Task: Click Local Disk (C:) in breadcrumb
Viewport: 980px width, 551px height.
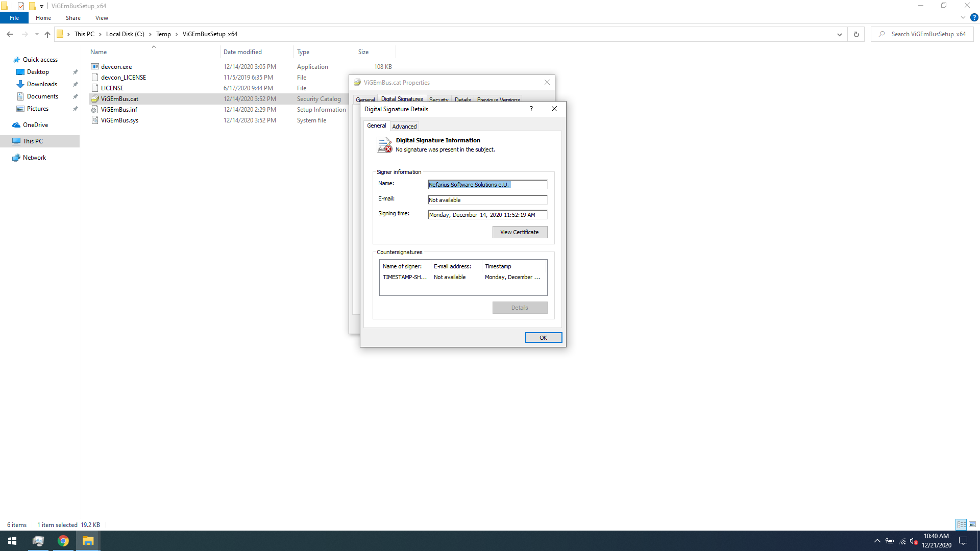Action: tap(125, 34)
